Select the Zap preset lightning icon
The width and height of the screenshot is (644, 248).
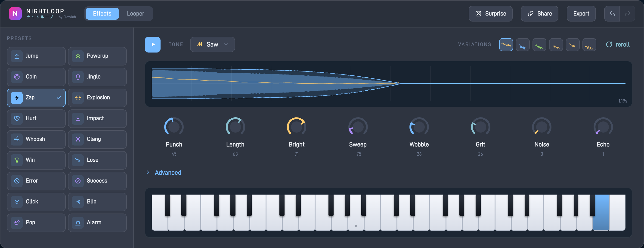click(x=17, y=97)
